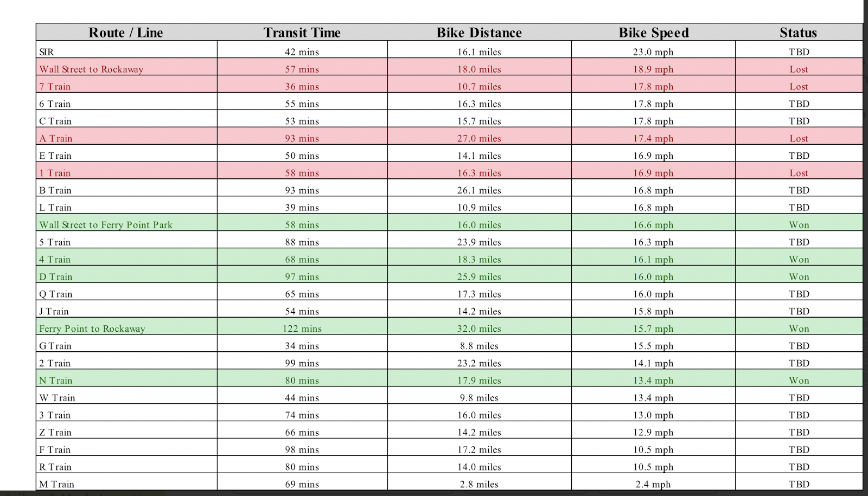Select the Wall Street to Rockaway cell
Screen dimensions: 868x496
pos(91,69)
